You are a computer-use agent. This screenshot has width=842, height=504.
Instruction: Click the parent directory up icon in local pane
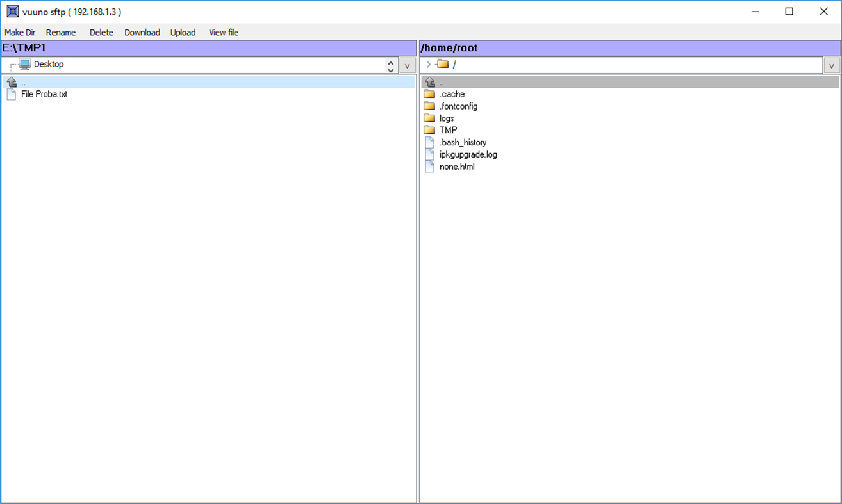(11, 82)
